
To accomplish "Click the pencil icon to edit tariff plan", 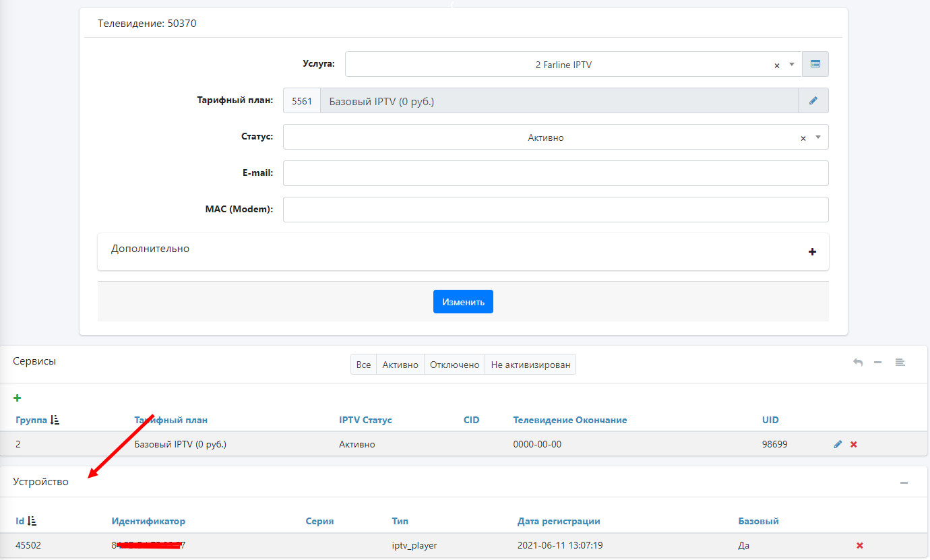I will tap(813, 101).
